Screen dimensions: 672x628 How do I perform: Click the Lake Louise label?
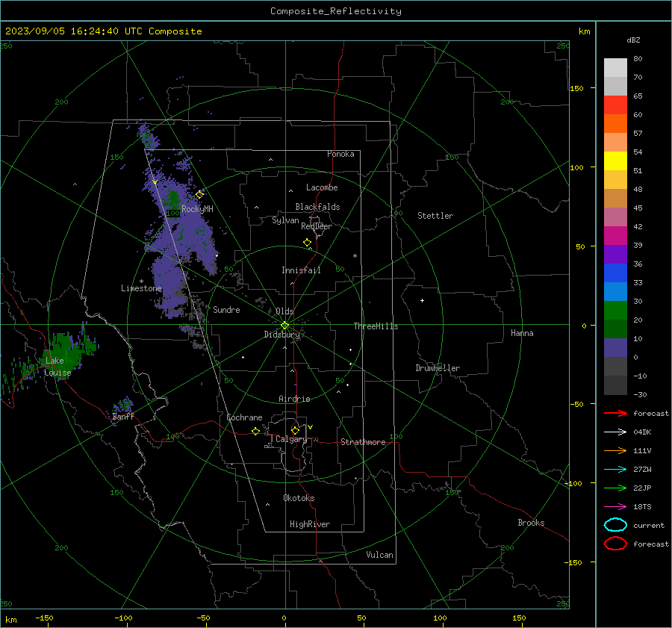tap(57, 367)
